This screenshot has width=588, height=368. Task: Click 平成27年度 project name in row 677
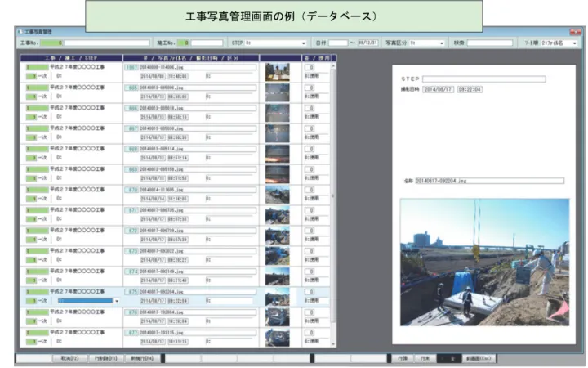(78, 333)
